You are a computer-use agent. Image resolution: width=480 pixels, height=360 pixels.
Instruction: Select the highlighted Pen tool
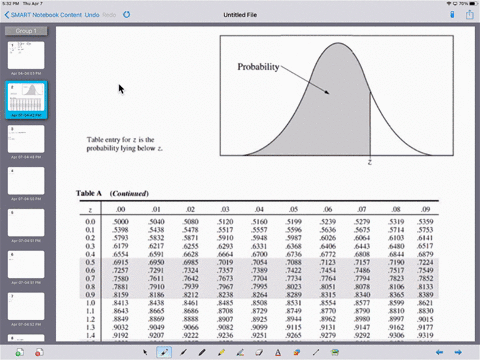click(x=164, y=352)
